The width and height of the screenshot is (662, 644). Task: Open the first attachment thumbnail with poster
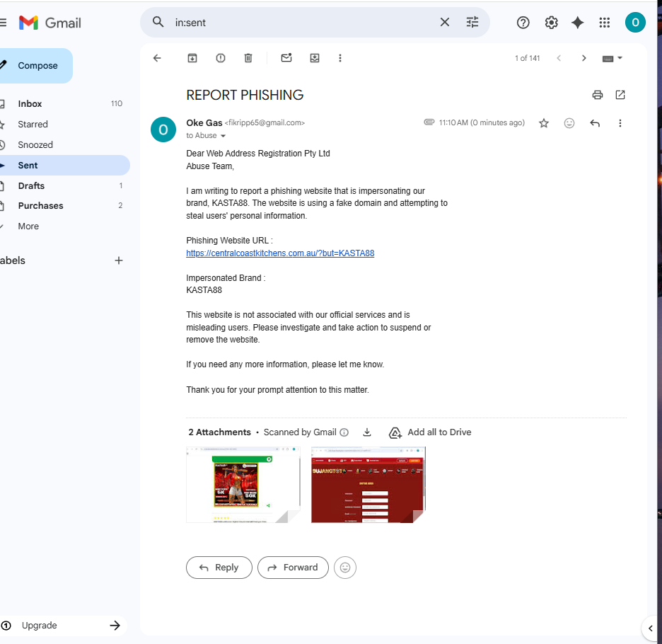pos(243,485)
